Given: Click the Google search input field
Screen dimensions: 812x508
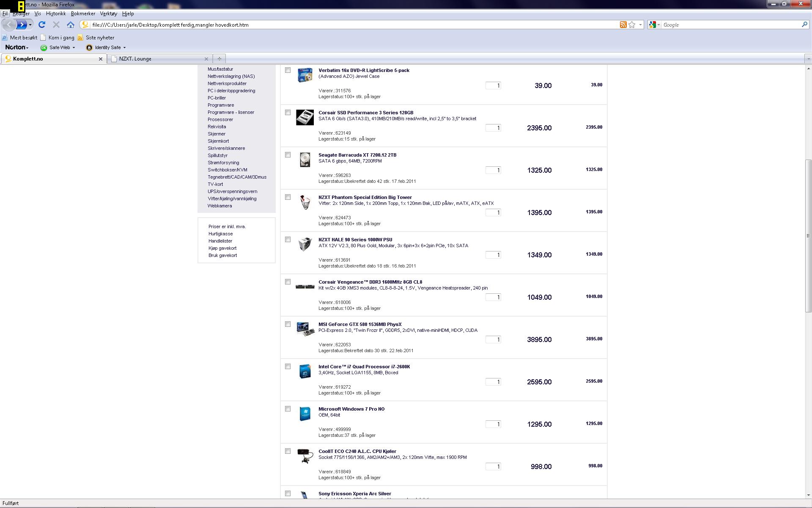Looking at the screenshot, I should pos(731,25).
